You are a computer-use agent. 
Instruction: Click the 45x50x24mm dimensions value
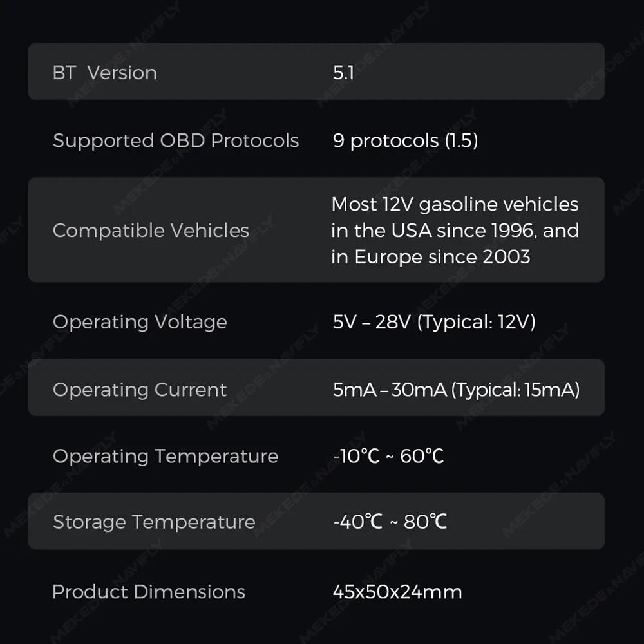397,592
